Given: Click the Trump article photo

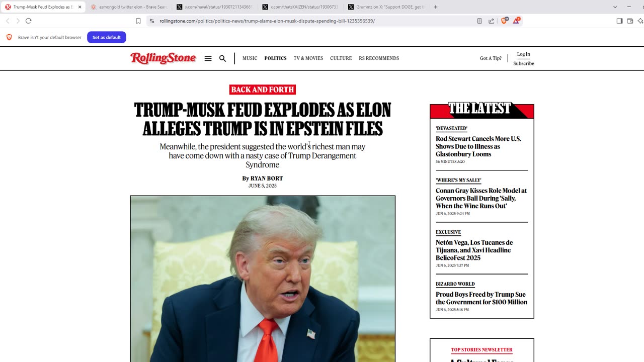Looking at the screenshot, I should 263,279.
